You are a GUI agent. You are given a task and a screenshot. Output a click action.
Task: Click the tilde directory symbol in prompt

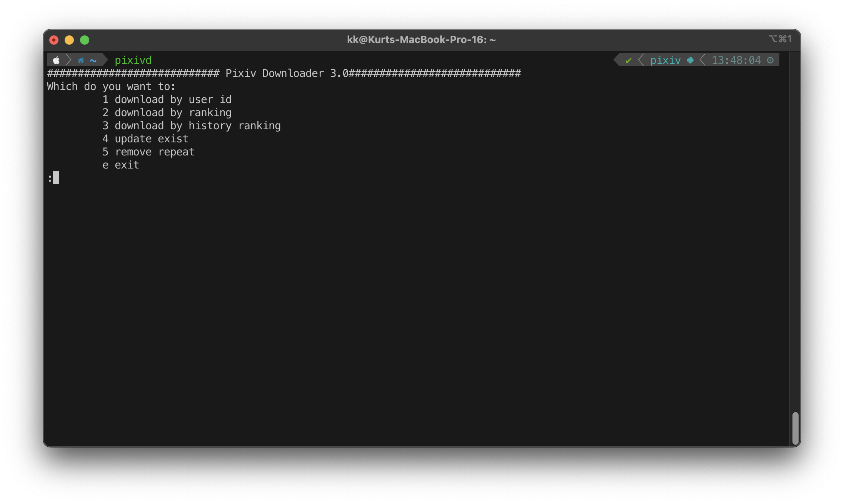[93, 60]
